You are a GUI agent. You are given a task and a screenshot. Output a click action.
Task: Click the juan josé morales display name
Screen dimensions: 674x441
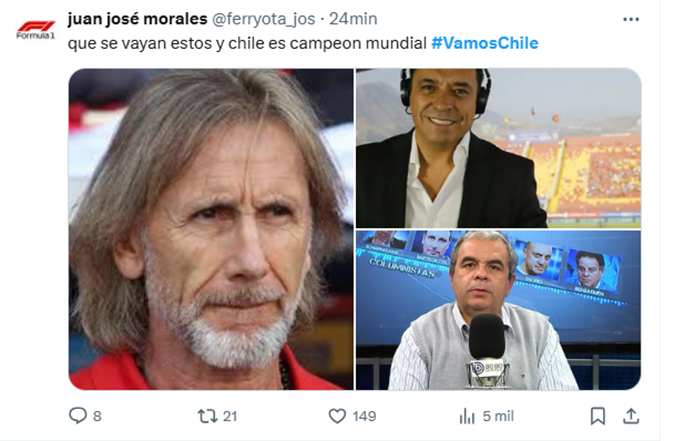[x=137, y=19]
